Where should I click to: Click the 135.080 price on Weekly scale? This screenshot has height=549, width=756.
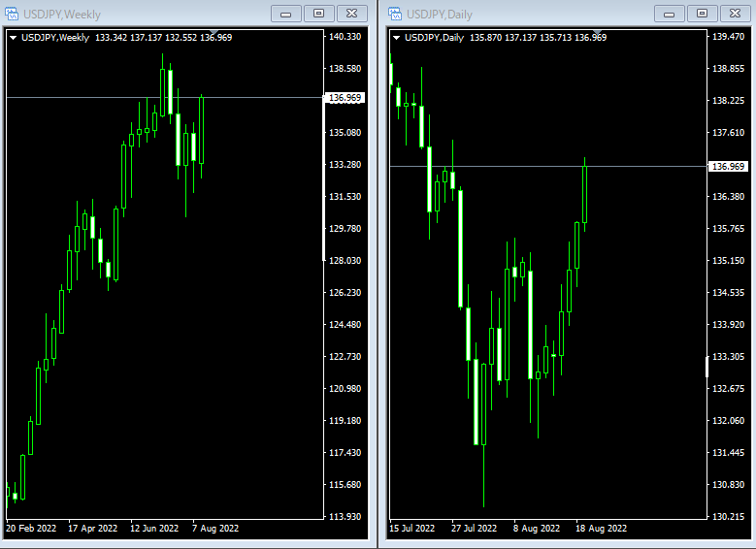pyautogui.click(x=345, y=133)
